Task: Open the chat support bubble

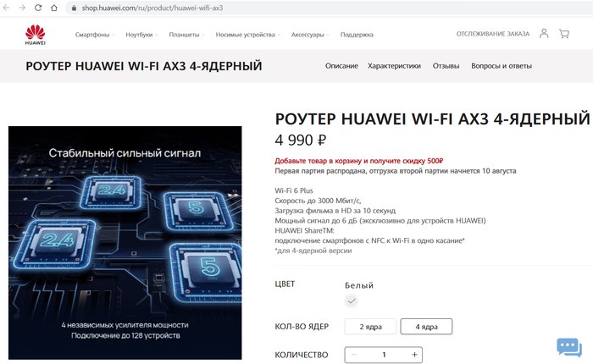Action: point(568,347)
